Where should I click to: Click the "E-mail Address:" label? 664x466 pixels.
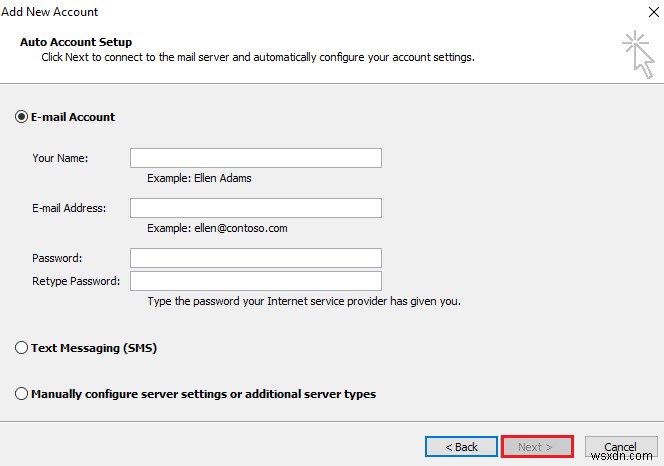point(69,208)
